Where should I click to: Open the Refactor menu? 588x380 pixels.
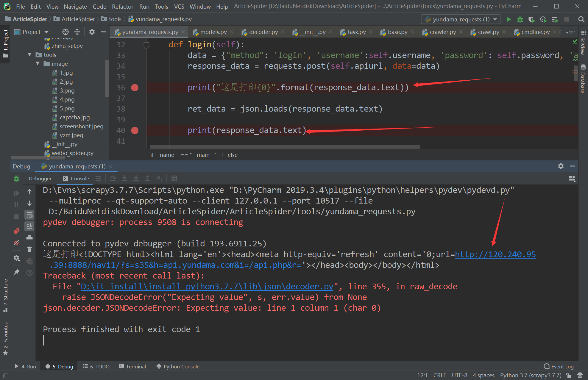(122, 6)
